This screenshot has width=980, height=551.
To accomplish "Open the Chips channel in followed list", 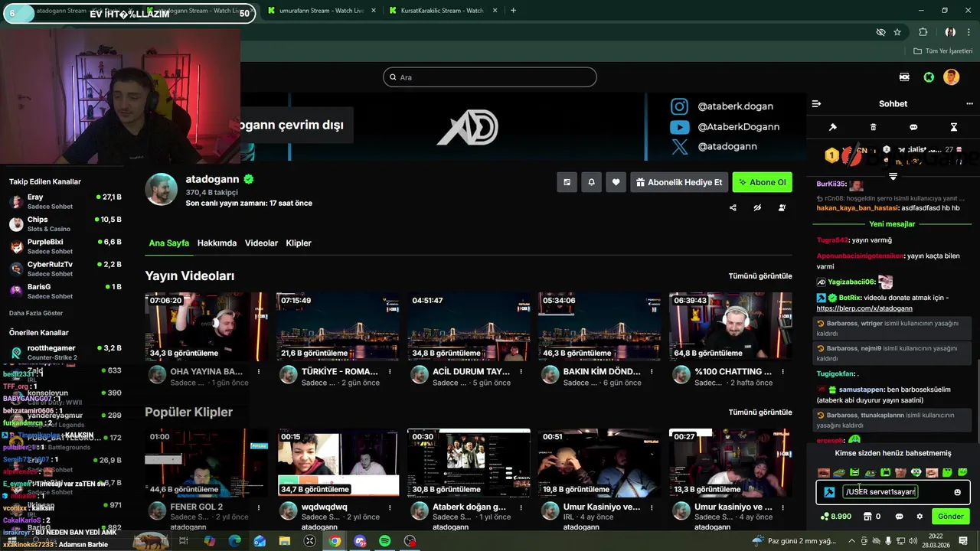I will [65, 224].
